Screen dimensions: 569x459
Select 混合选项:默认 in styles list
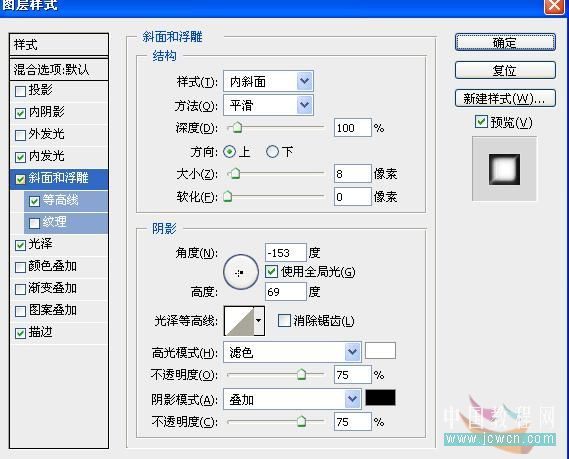(x=59, y=69)
